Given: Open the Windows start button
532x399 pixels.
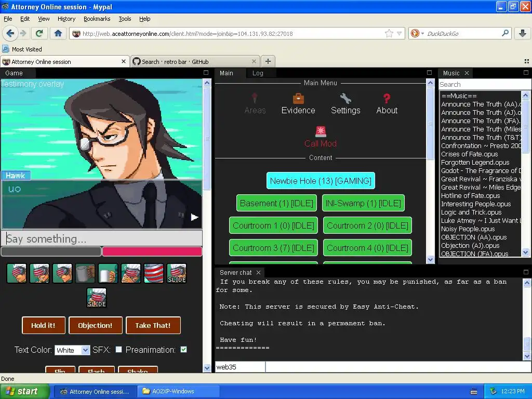Looking at the screenshot, I should pos(24,391).
